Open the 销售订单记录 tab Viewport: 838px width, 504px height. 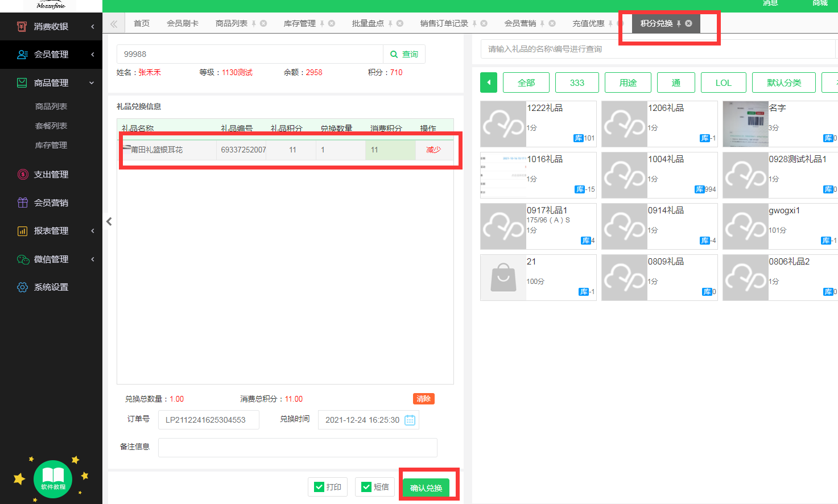(444, 23)
